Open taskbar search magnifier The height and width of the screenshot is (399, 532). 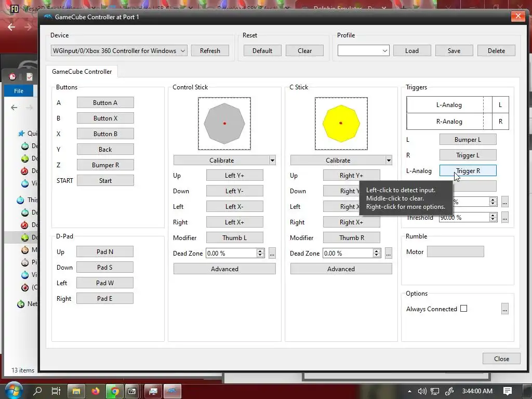[x=37, y=391]
